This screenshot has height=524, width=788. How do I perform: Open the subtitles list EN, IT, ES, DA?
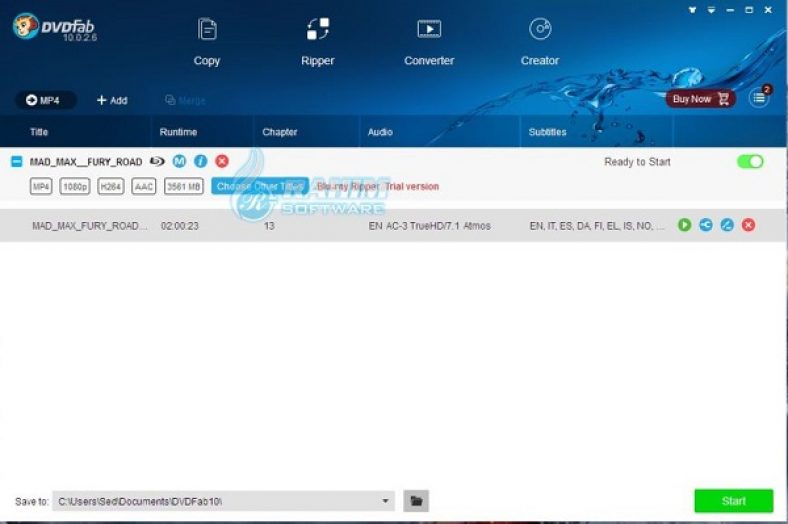point(597,226)
